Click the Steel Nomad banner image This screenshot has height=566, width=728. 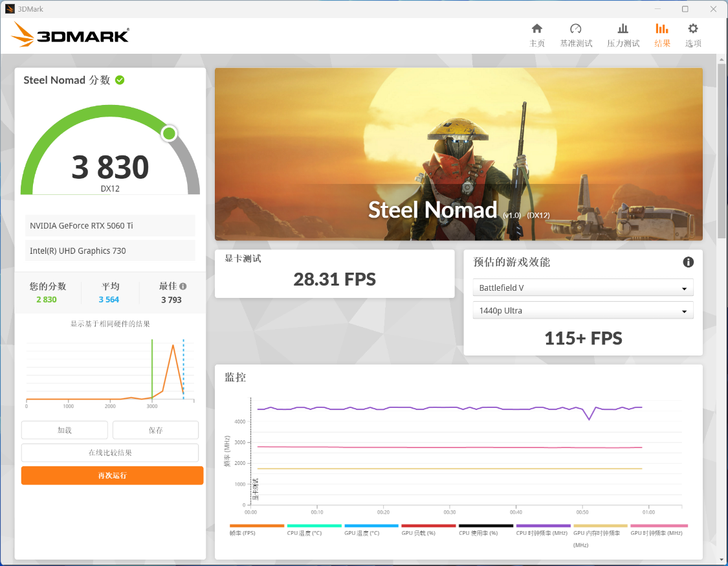pos(459,154)
